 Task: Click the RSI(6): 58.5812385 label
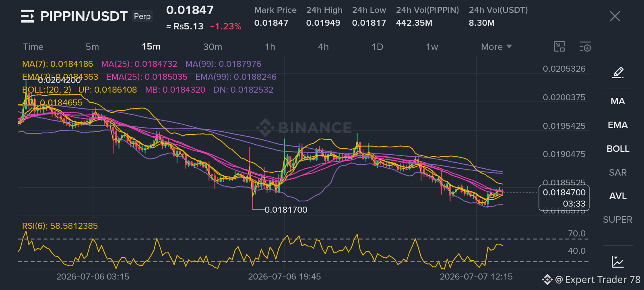coord(60,226)
